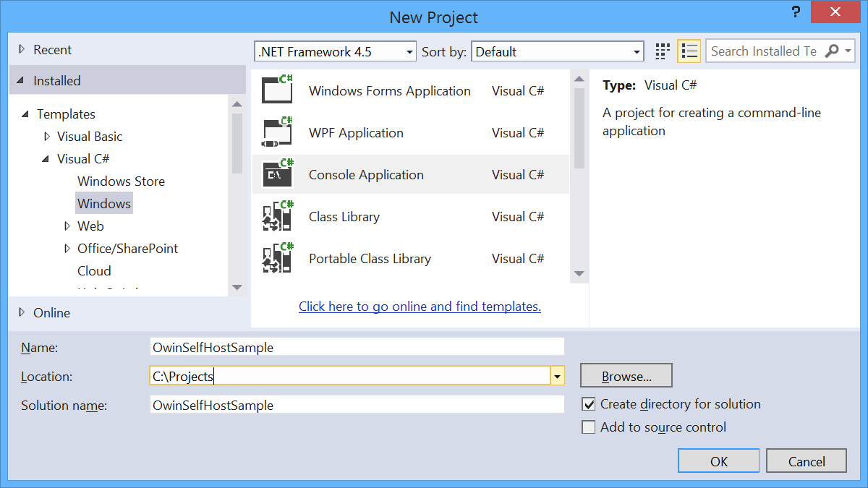Open the .NET Framework version dropdown
This screenshot has height=488, width=868.
tap(336, 51)
